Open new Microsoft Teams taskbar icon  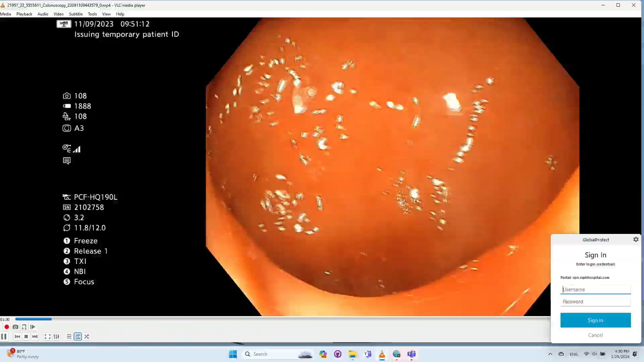(412, 354)
